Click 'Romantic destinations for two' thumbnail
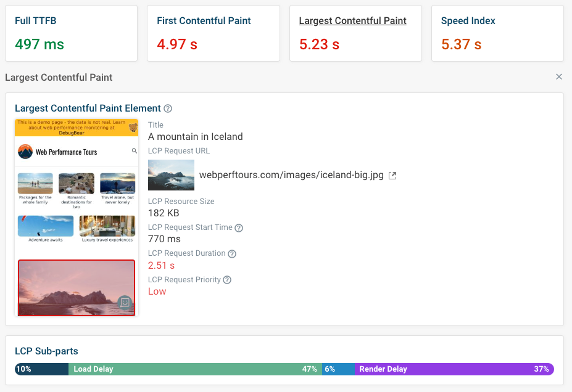572x392 pixels. click(x=77, y=184)
